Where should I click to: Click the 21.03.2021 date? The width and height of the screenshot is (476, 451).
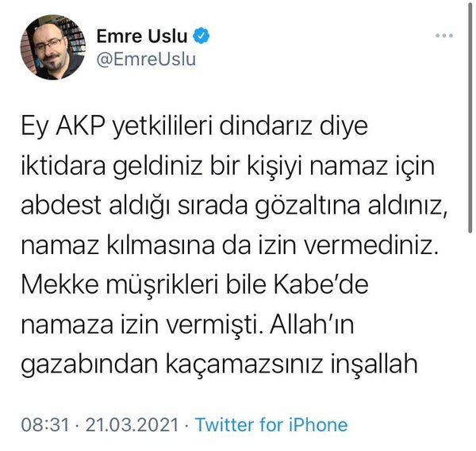tap(132, 425)
